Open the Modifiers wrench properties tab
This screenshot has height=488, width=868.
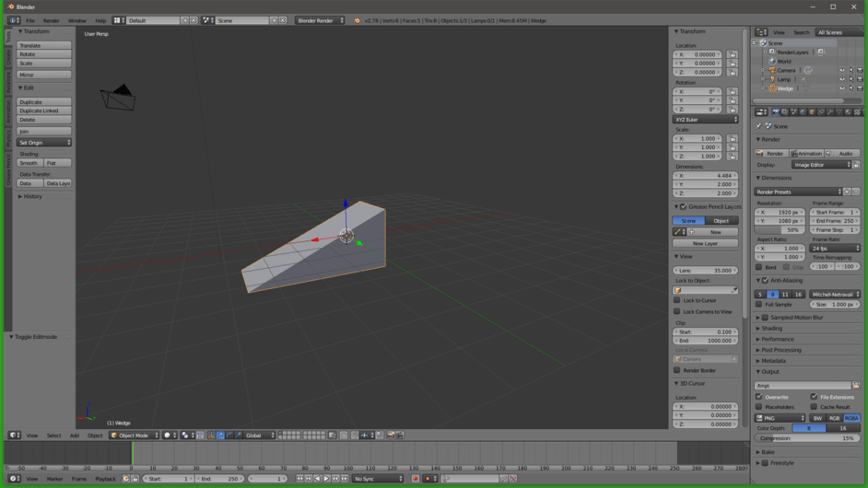pos(830,111)
